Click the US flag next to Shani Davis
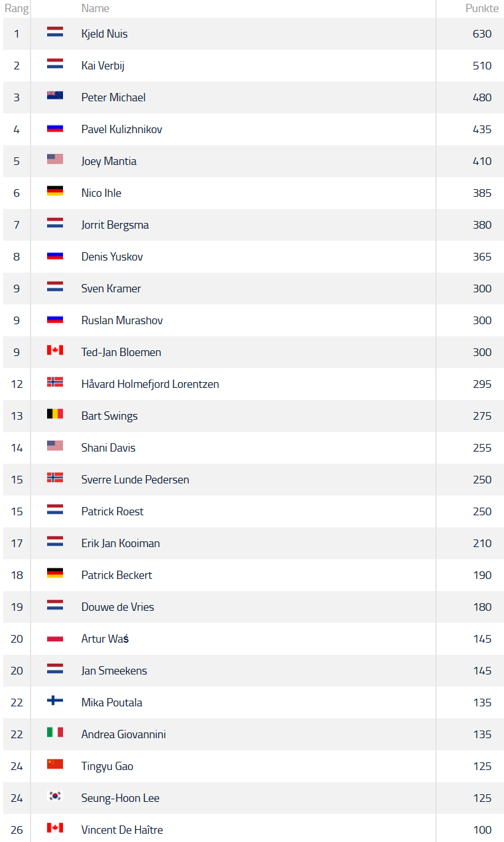 (x=55, y=446)
